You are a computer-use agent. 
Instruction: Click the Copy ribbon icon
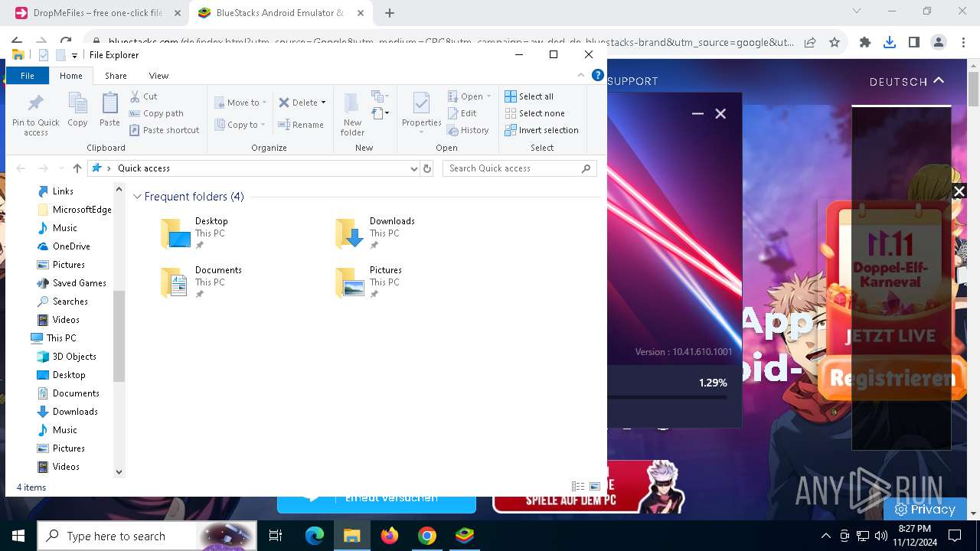tap(77, 109)
